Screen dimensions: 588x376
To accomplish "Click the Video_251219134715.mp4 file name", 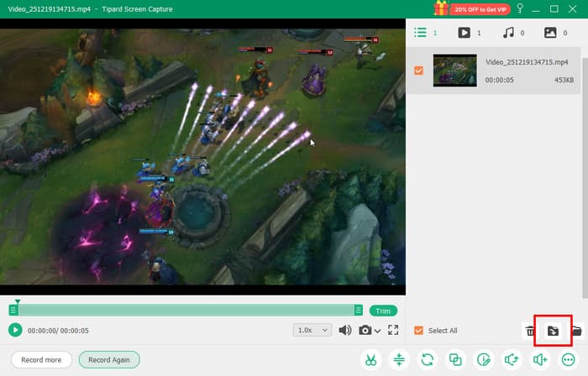I will 527,62.
